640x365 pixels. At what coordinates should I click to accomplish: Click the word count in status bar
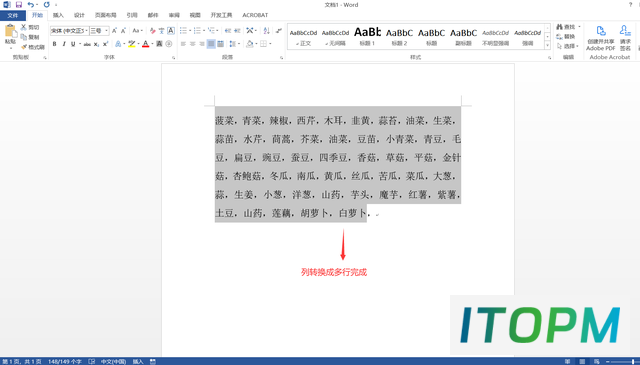(64, 361)
